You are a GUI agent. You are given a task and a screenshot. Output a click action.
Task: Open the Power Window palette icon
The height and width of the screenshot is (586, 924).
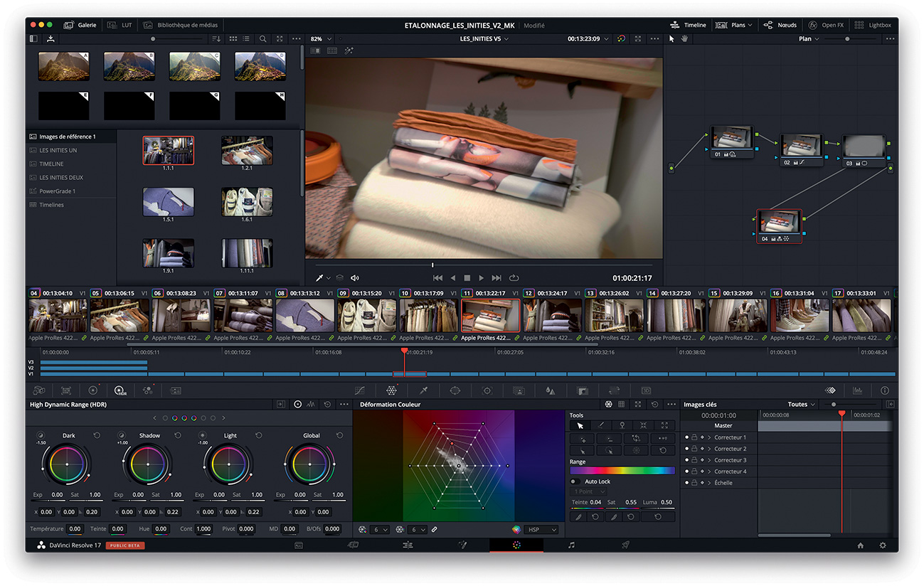(x=455, y=390)
